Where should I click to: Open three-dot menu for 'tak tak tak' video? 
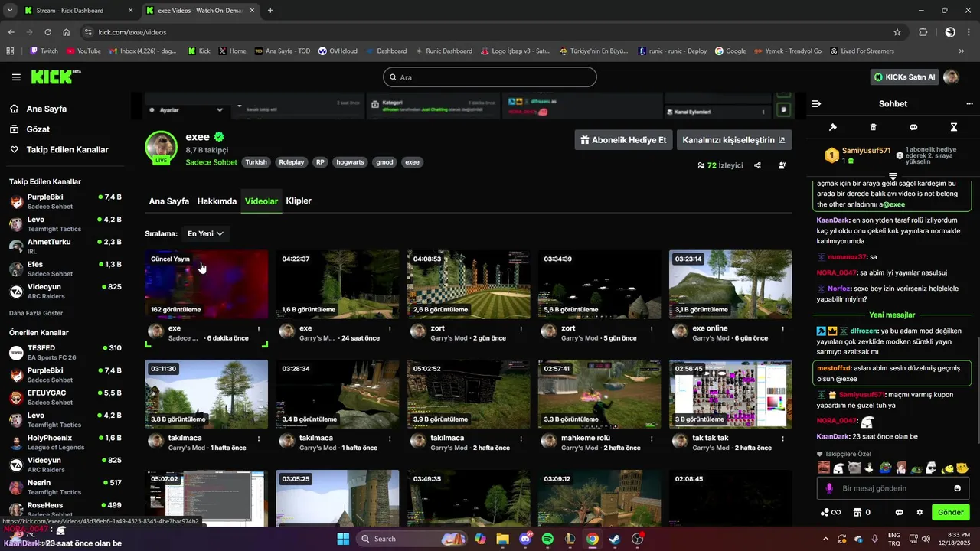[x=783, y=439]
